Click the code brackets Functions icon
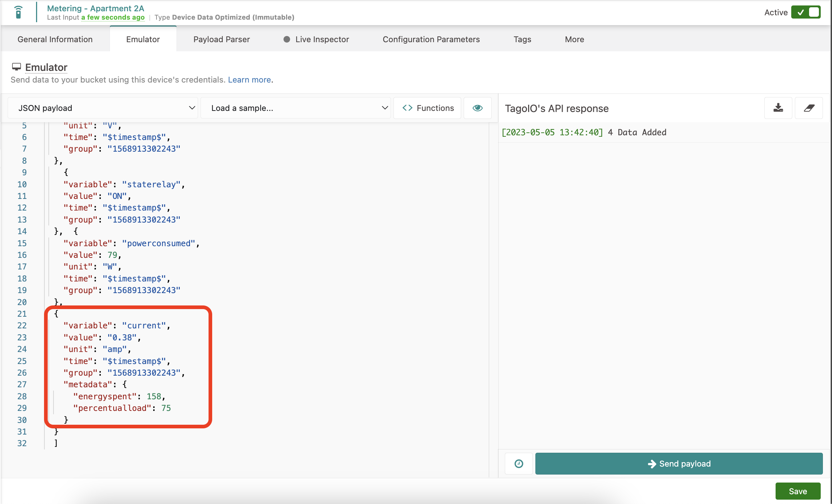Image resolution: width=832 pixels, height=504 pixels. [x=407, y=108]
